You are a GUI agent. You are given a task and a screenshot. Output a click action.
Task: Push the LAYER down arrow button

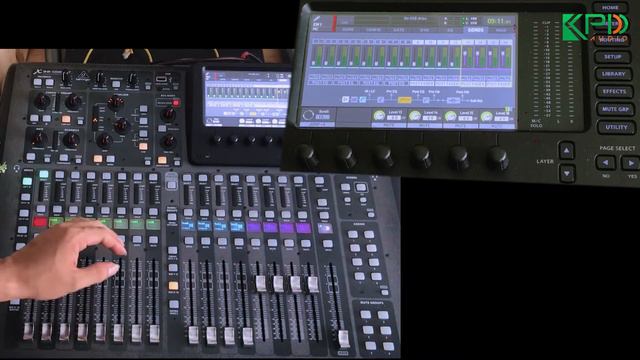click(567, 173)
